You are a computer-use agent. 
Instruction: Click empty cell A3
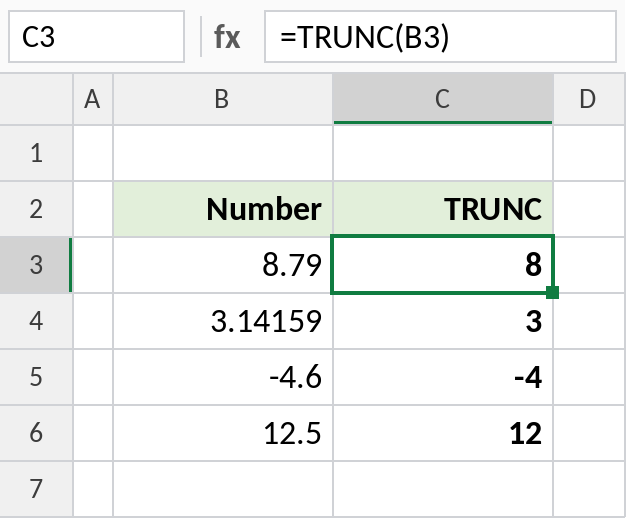[93, 265]
